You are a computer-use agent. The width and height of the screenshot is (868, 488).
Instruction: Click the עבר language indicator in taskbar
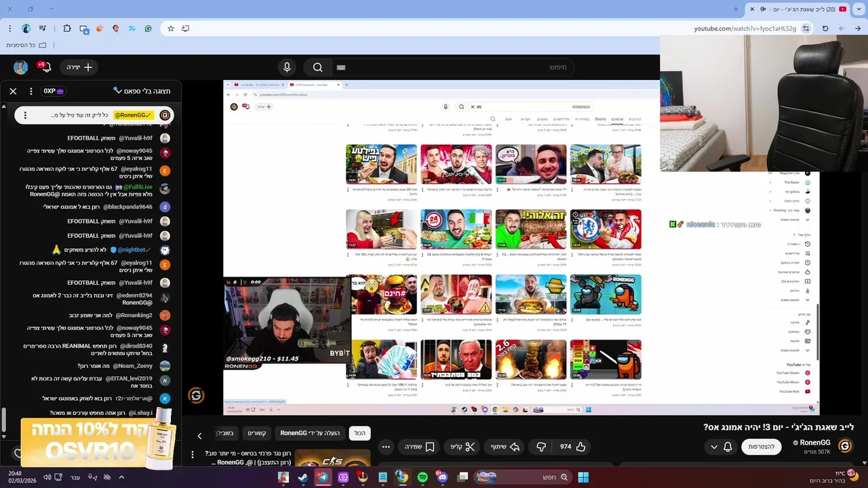click(x=75, y=477)
